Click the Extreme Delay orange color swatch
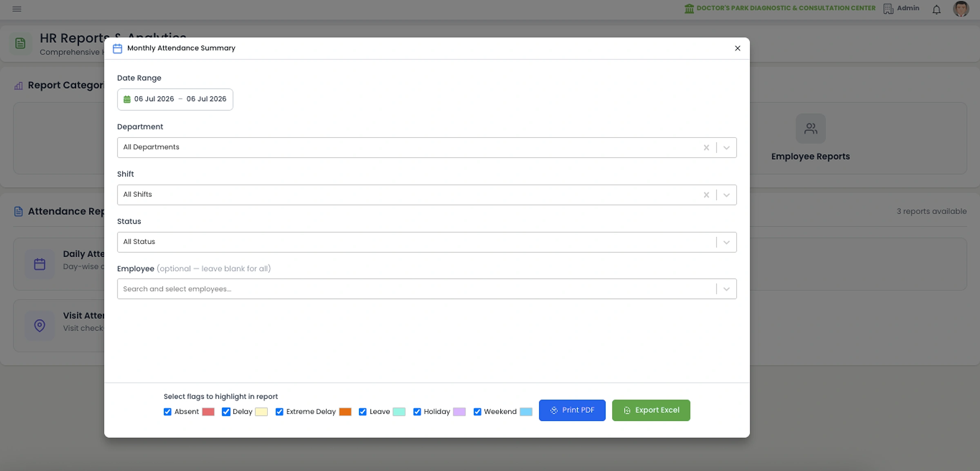The width and height of the screenshot is (980, 471). [x=345, y=412]
